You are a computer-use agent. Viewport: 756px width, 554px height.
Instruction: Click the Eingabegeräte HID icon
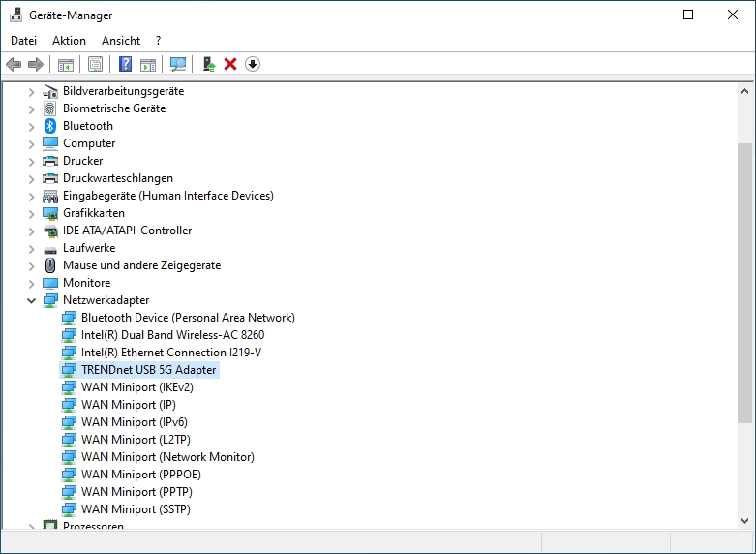click(50, 196)
